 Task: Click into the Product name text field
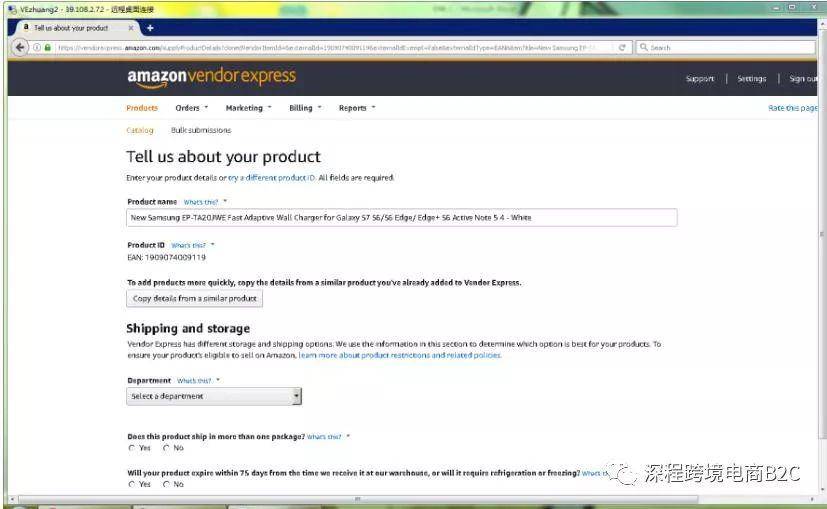(401, 217)
